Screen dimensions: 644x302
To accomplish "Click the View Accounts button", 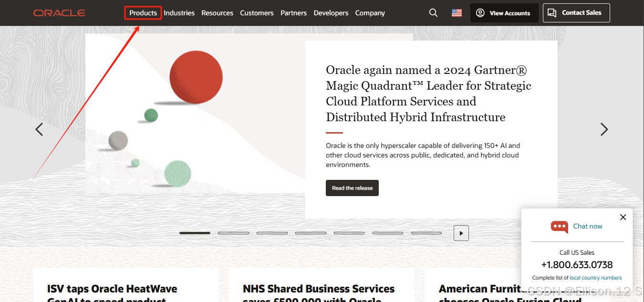I will click(x=504, y=13).
